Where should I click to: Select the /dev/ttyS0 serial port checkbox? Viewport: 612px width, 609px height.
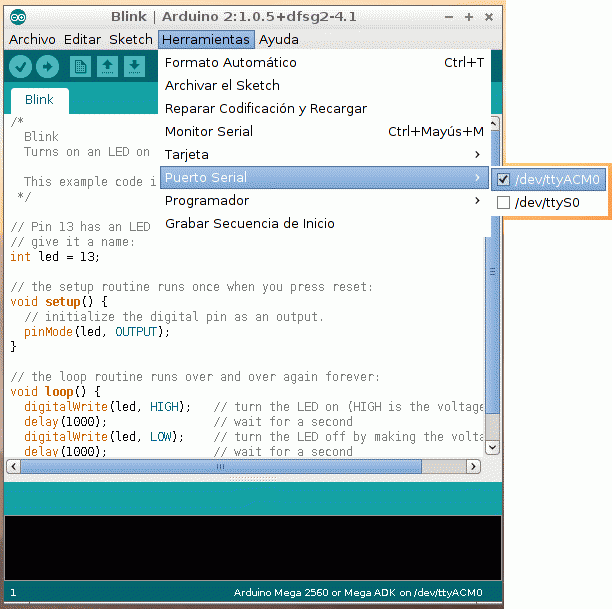(x=503, y=203)
